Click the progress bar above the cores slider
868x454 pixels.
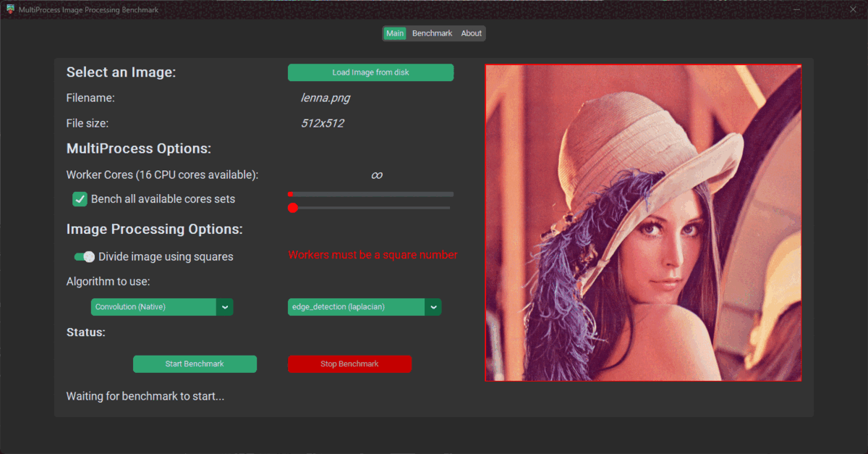pos(371,194)
